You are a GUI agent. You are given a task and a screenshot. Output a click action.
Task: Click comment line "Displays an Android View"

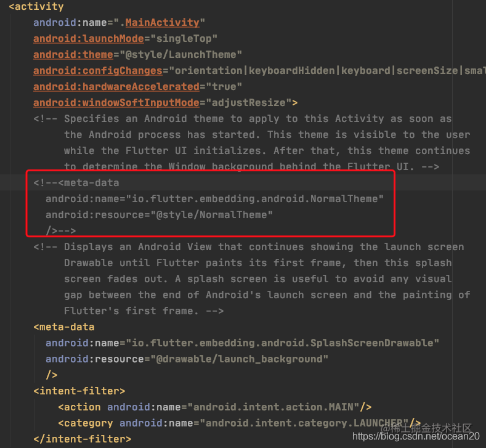pos(249,246)
